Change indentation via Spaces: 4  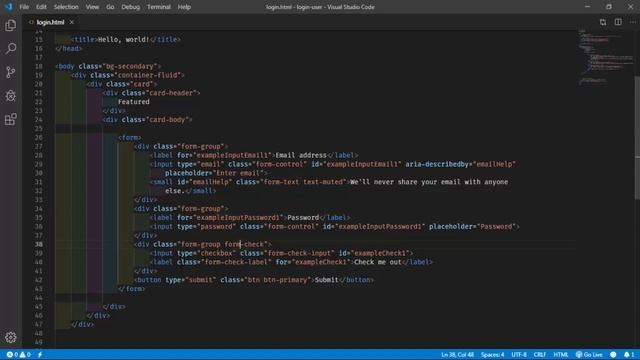pyautogui.click(x=493, y=355)
